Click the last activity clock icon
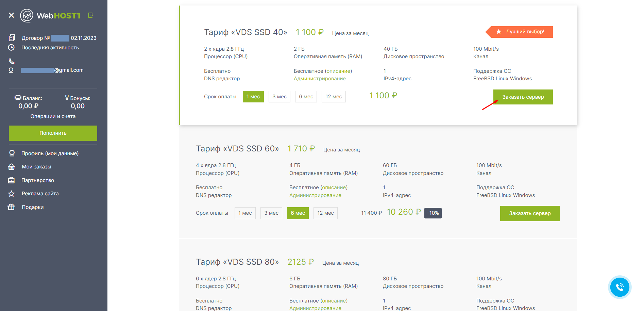Image resolution: width=644 pixels, height=311 pixels. (12, 48)
